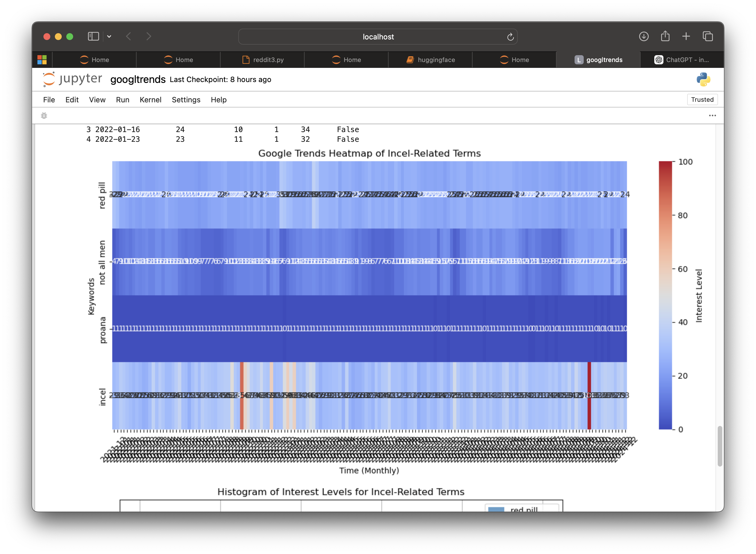
Task: Open Safari tab overview icon
Action: point(708,37)
